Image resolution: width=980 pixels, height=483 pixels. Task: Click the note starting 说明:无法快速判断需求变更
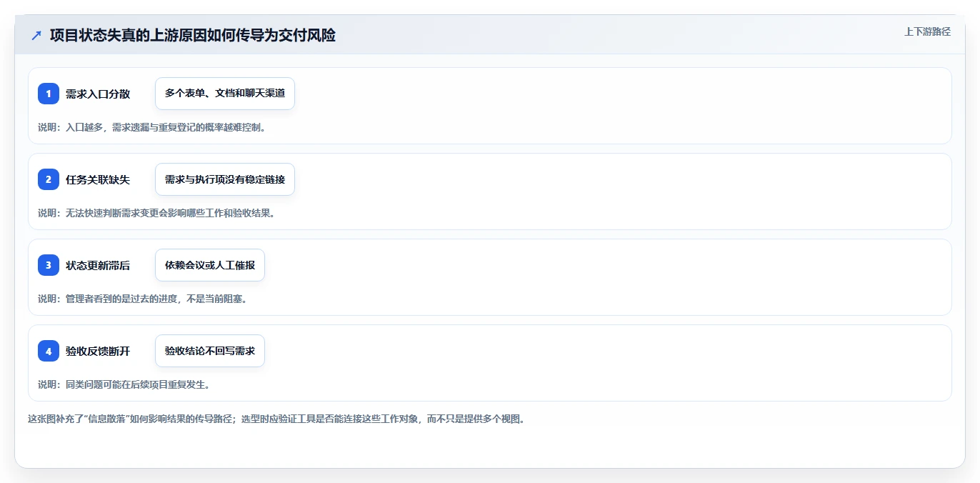pyautogui.click(x=156, y=213)
